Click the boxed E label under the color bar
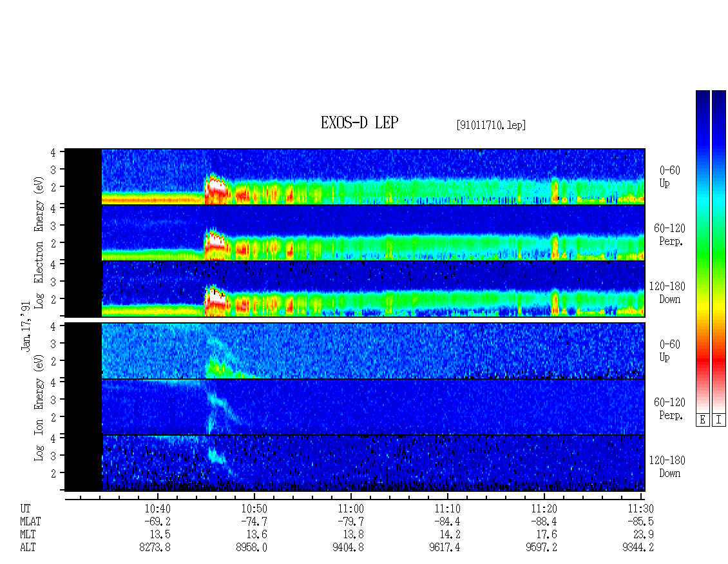Viewport: 728px width, 564px height. point(702,420)
